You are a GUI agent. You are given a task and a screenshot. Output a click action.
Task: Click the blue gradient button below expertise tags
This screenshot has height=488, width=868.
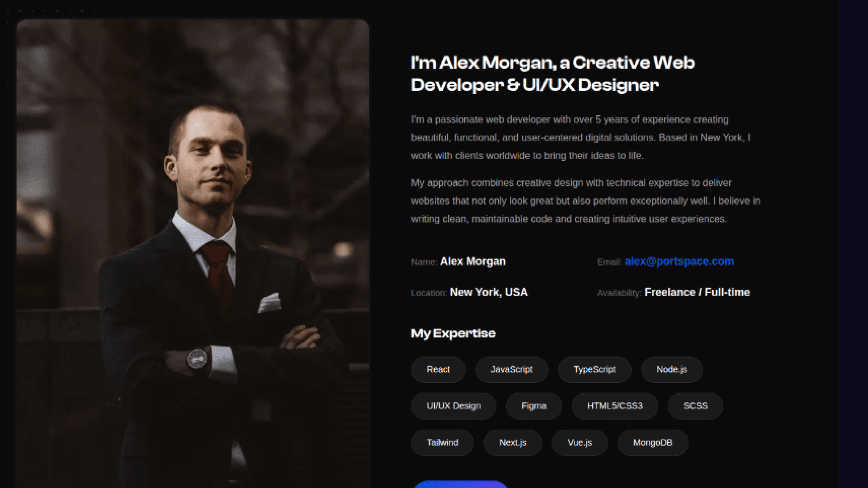point(461,484)
